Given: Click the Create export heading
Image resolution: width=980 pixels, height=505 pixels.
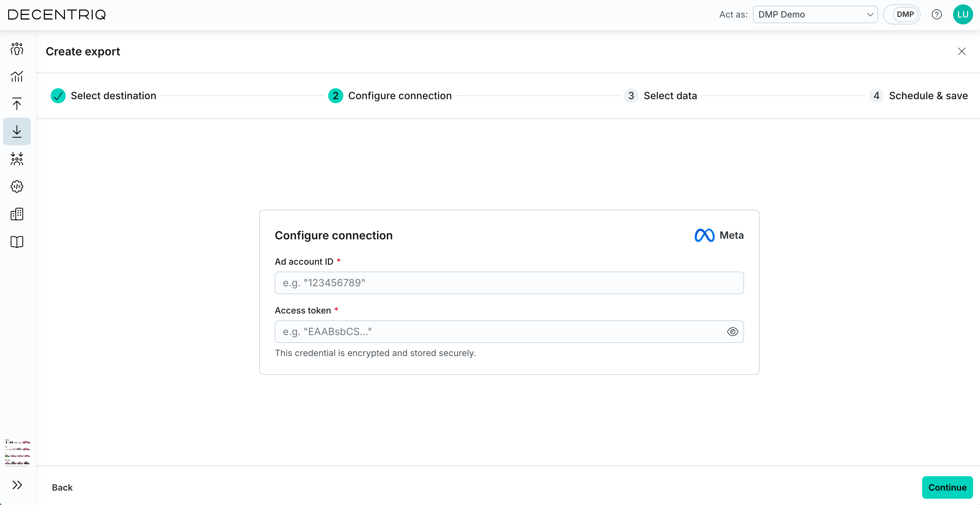Looking at the screenshot, I should click(83, 51).
